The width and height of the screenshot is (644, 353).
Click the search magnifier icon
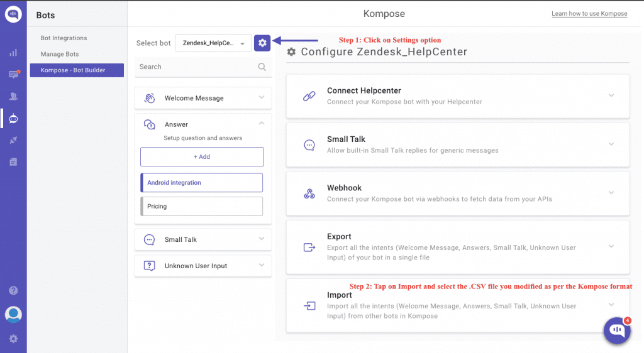[x=262, y=67]
